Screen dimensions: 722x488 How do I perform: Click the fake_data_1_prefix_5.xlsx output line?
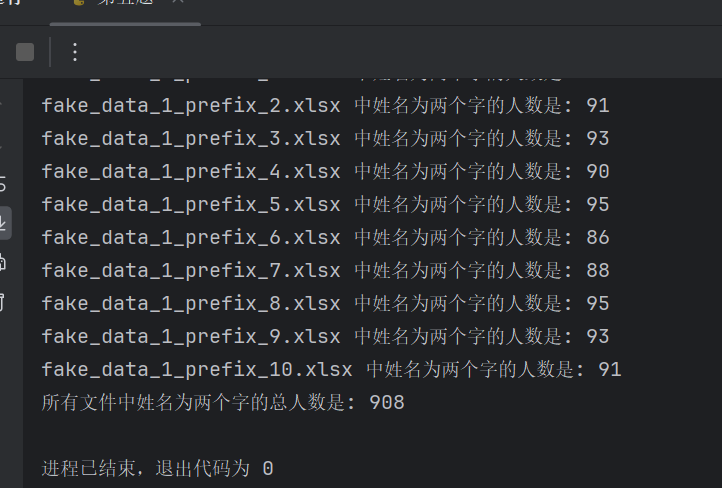click(325, 204)
